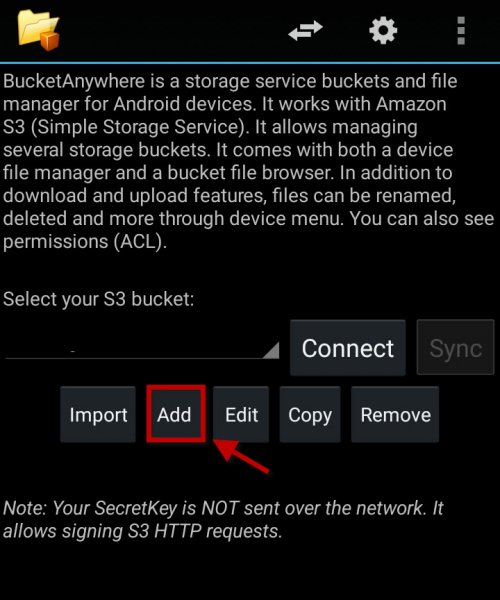Tap the highlighted Add button

[x=176, y=414]
